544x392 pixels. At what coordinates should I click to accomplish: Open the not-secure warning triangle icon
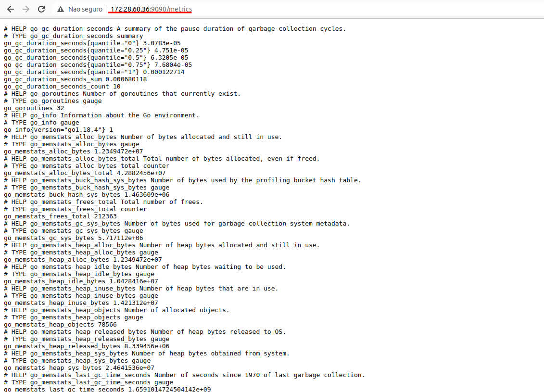(61, 9)
